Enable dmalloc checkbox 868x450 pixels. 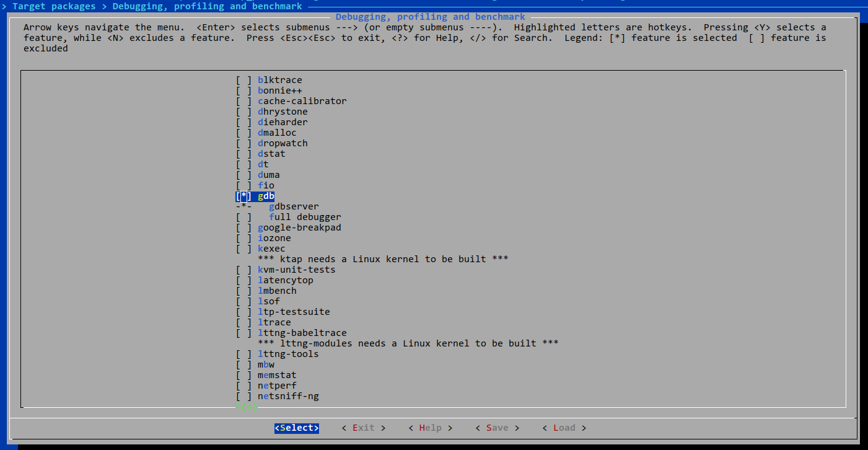[243, 133]
